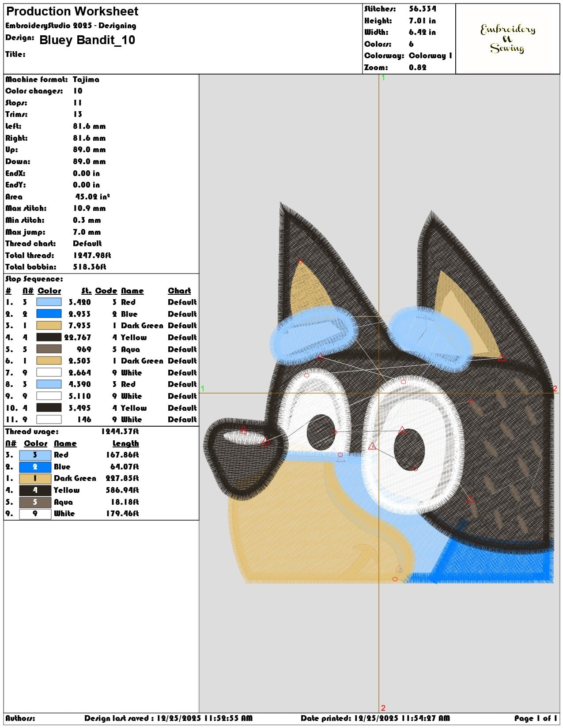Click the stitch count 7.935 in stop 3
Image resolution: width=563 pixels, height=728 pixels.
point(79,326)
